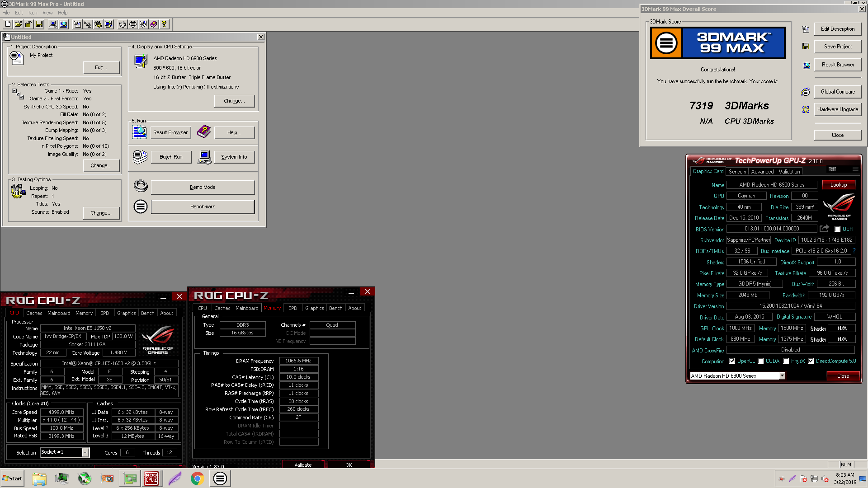Click the Lookup button in GPU-Z

[x=839, y=185]
